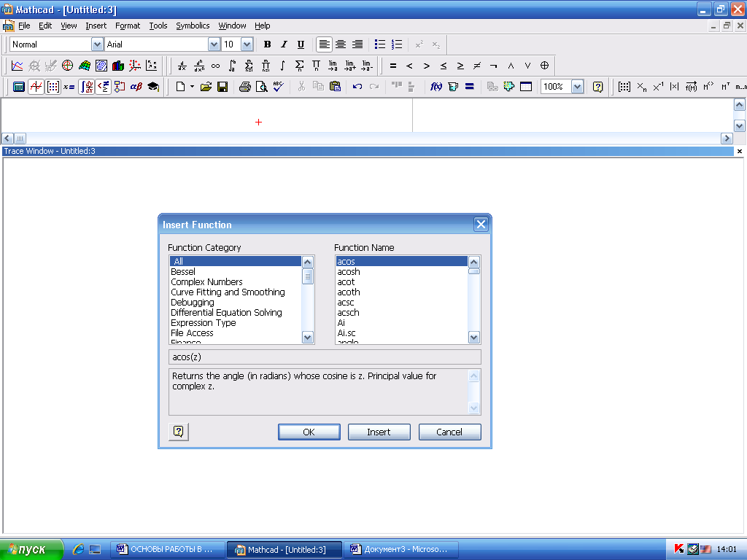This screenshot has height=560, width=747.
Task: Click the Insert button in dialog
Action: pos(379,432)
